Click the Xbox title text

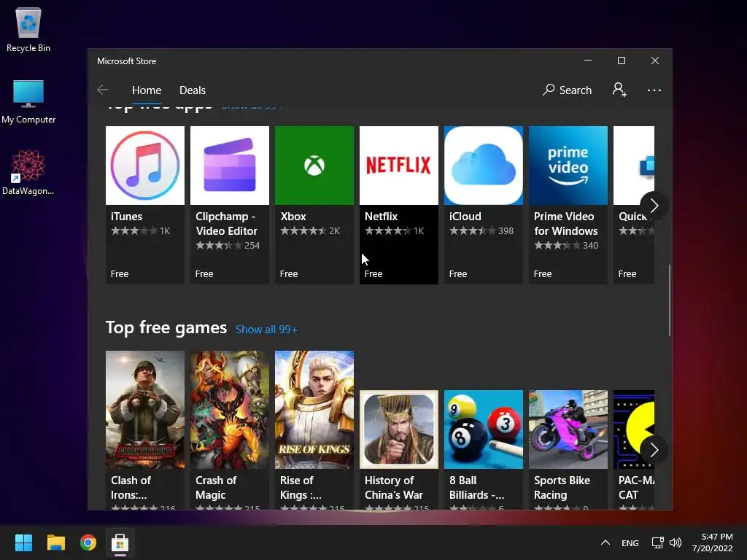pyautogui.click(x=293, y=216)
